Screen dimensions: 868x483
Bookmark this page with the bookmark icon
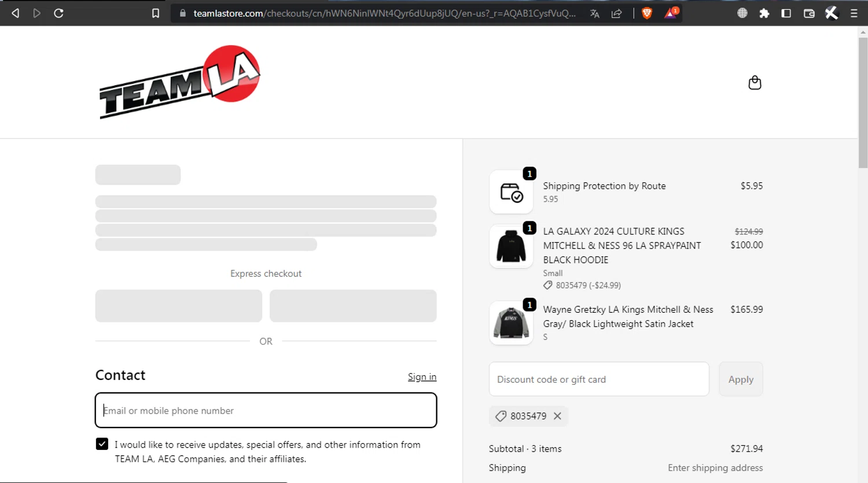[x=156, y=13]
